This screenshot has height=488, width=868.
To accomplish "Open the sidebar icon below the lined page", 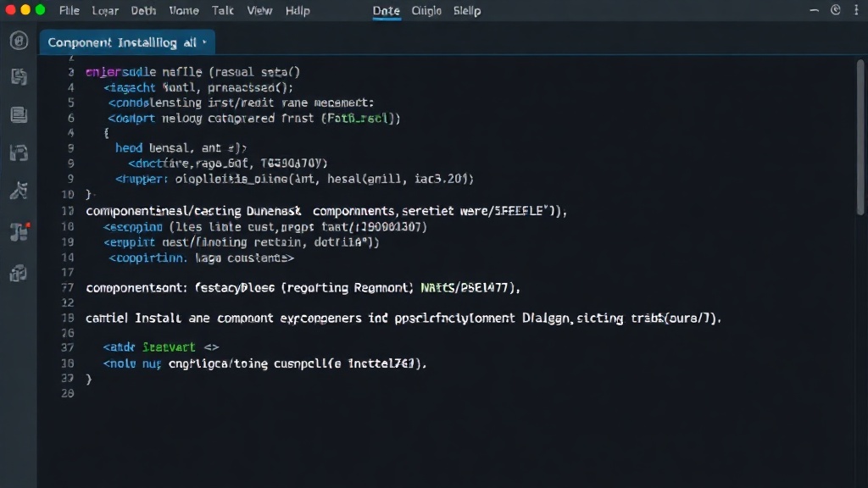I will pyautogui.click(x=19, y=152).
